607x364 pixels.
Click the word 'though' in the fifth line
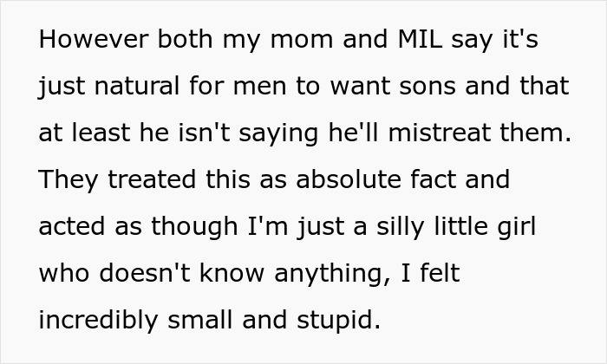click(194, 228)
